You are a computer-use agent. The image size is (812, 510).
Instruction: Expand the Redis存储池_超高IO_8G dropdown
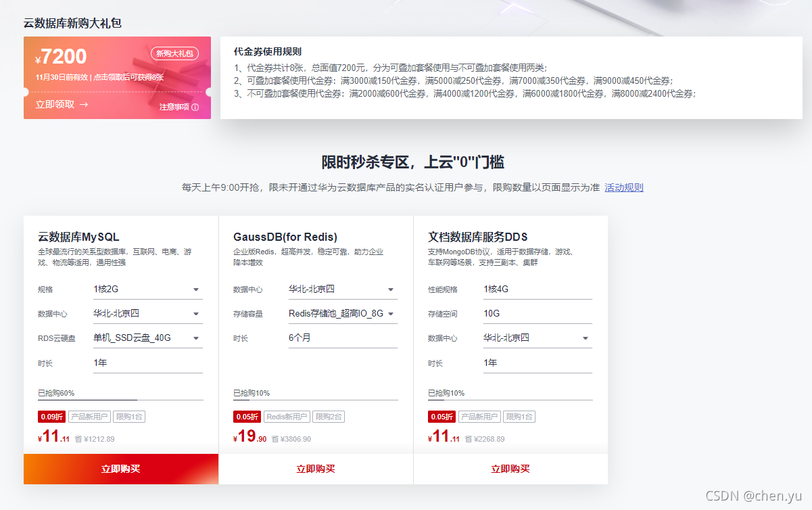point(343,314)
